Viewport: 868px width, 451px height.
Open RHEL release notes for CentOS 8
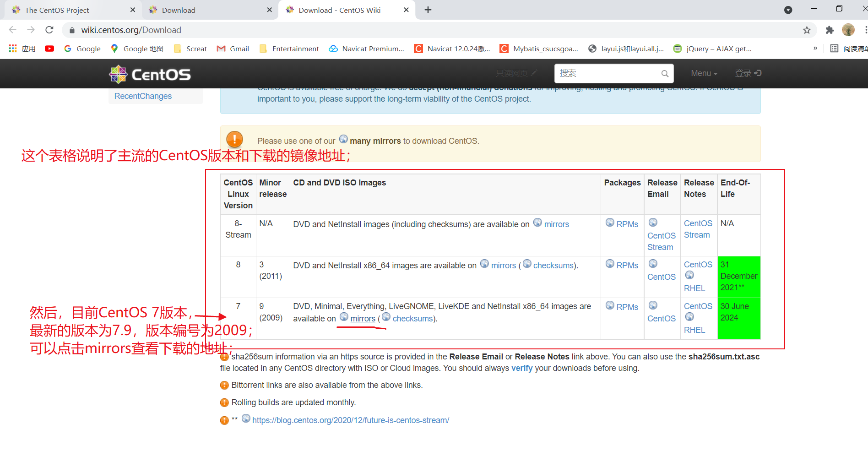[694, 288]
